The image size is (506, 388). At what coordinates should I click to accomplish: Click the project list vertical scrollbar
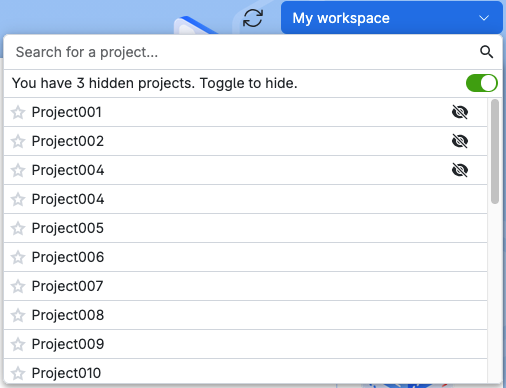coord(495,151)
